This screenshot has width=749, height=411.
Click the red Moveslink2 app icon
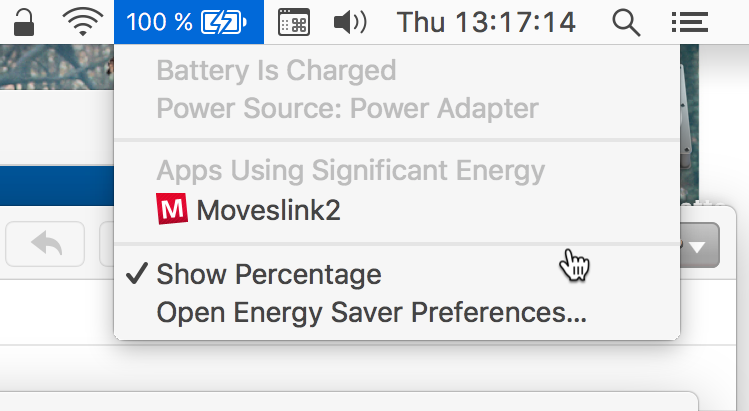(172, 210)
